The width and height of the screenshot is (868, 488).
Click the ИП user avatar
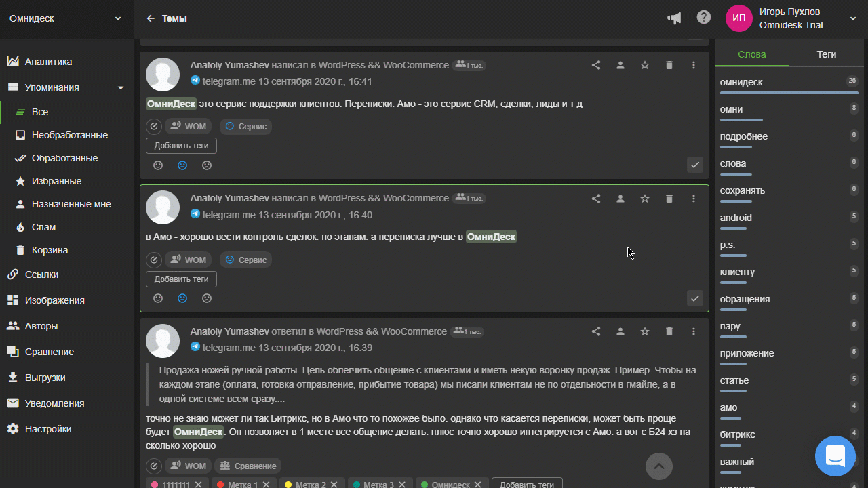point(739,18)
